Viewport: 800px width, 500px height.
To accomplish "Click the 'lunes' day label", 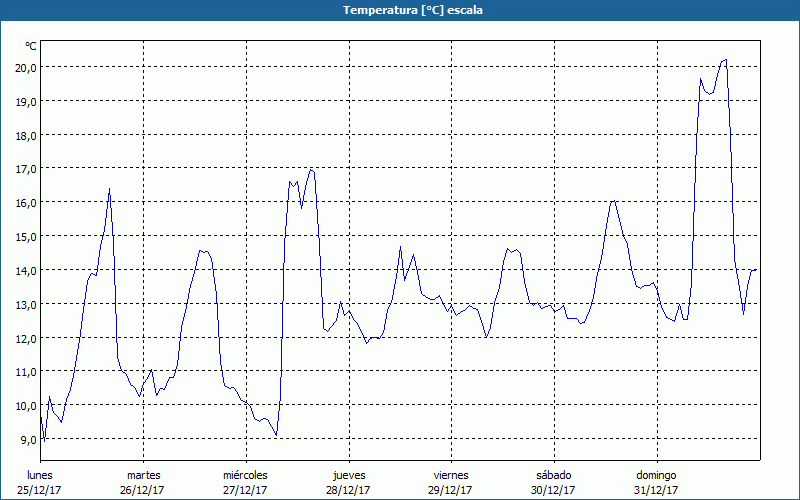I will (x=40, y=475).
